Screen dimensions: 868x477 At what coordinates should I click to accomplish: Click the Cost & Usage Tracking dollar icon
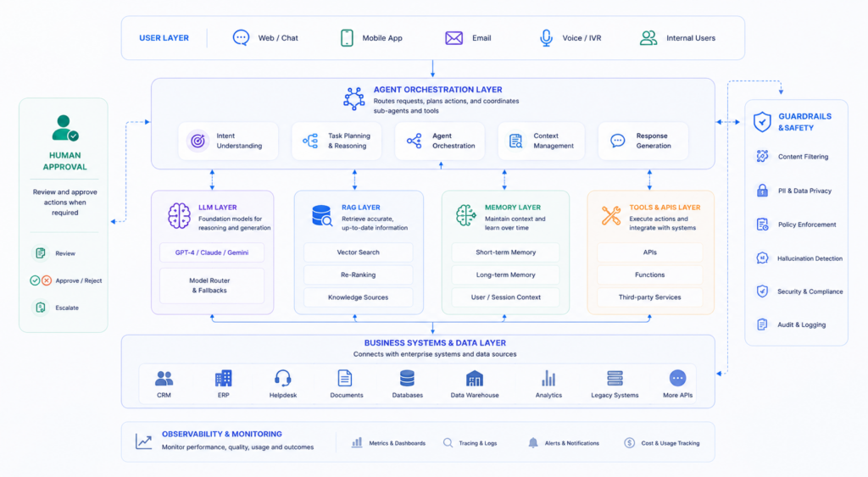click(630, 443)
